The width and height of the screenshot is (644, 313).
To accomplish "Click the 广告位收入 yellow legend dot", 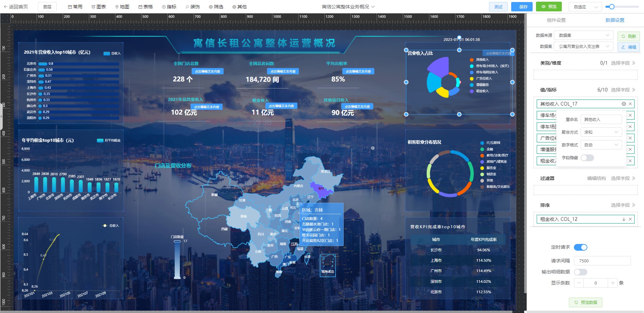I will [472, 78].
